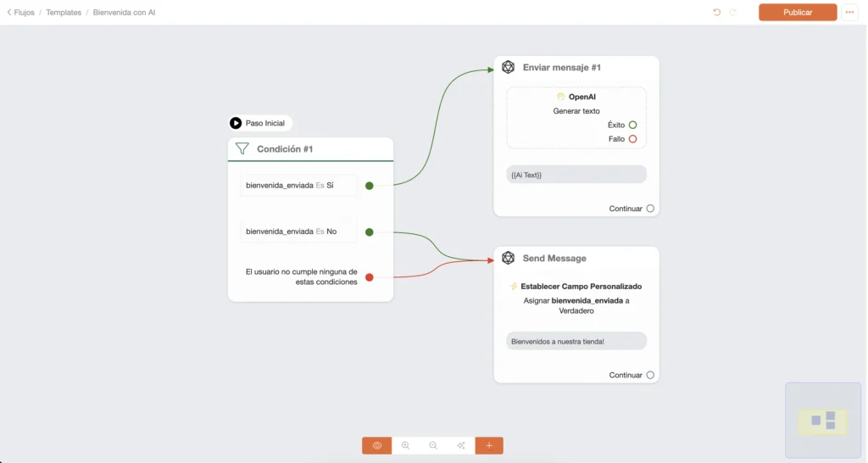Click the orange plus add-step button

[x=489, y=445]
